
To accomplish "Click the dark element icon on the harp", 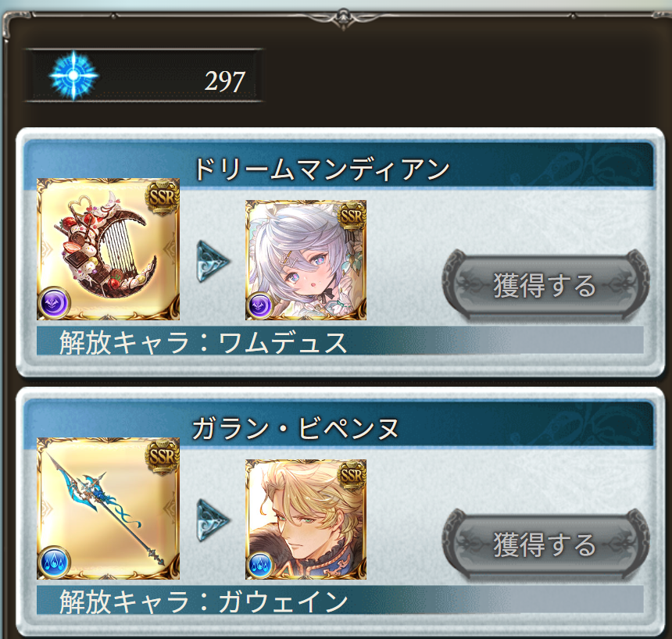I will pyautogui.click(x=54, y=303).
